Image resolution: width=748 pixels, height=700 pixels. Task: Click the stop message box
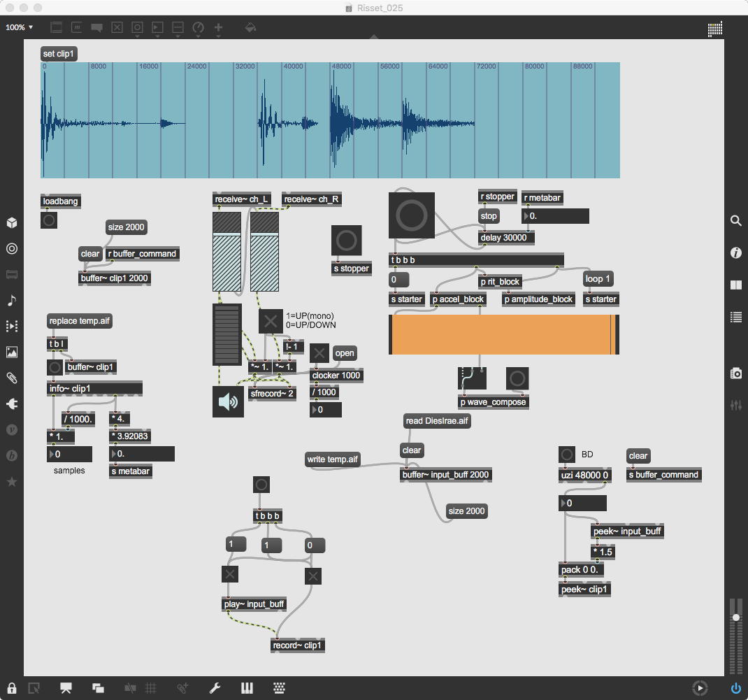click(489, 216)
